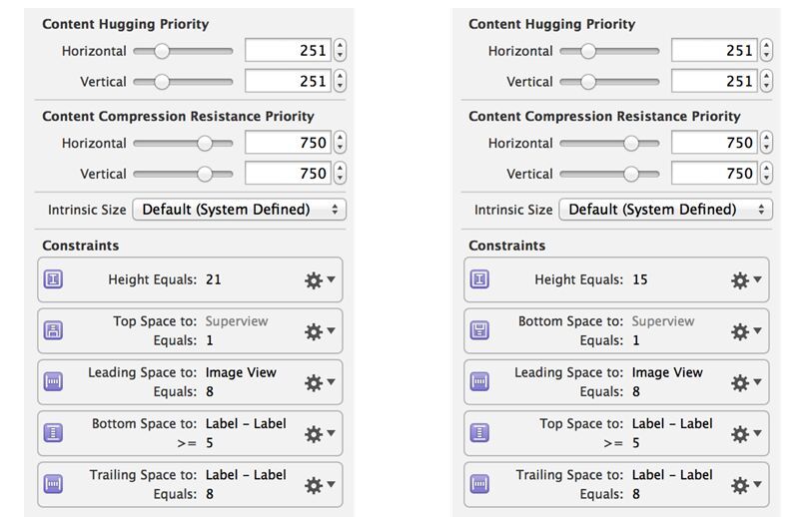Click gear icon of Top Space to Superview constraint
Viewport: 812px width, 517px height.
[319, 331]
